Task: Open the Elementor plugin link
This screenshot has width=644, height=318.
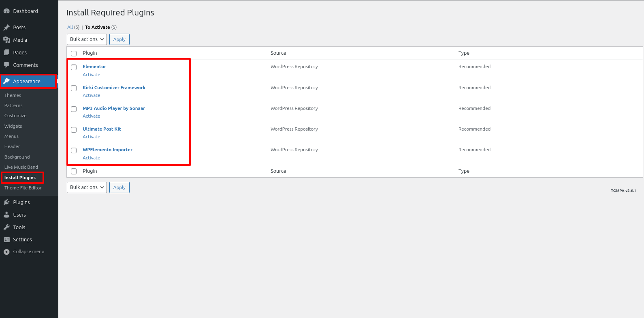Action: click(94, 67)
